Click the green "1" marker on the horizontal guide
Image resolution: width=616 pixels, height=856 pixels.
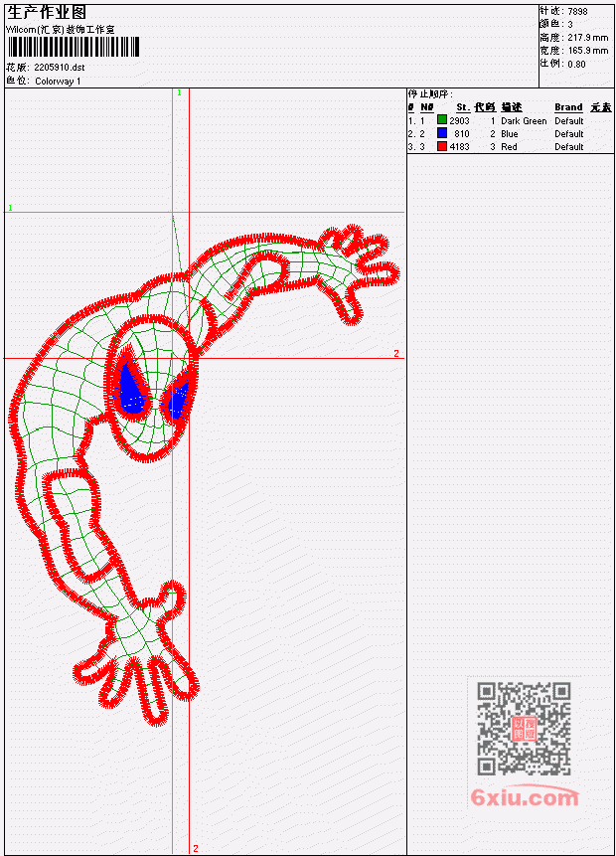pos(10,208)
